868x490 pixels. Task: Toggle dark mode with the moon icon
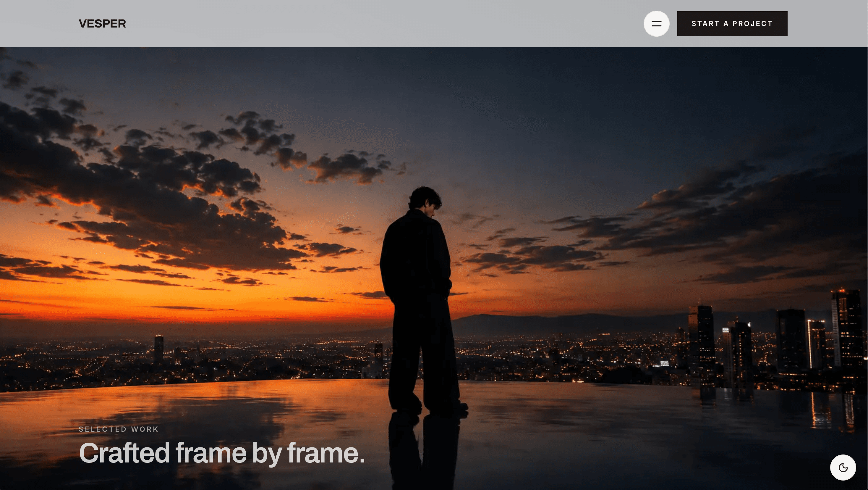(843, 468)
